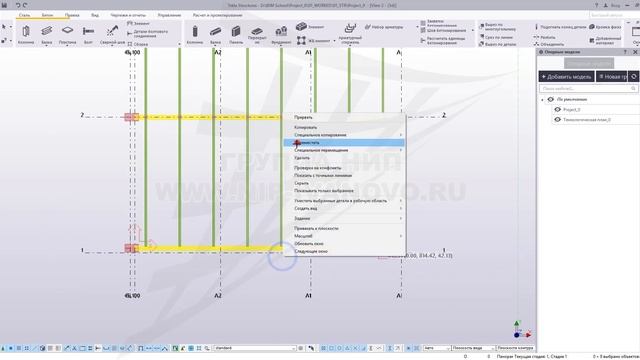Open the Авто dropdown in bottom toolbar
This screenshot has height=360, width=640.
click(436, 348)
